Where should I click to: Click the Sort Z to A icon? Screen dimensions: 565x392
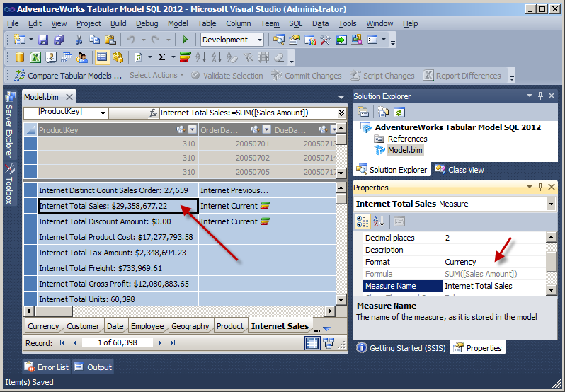point(216,57)
